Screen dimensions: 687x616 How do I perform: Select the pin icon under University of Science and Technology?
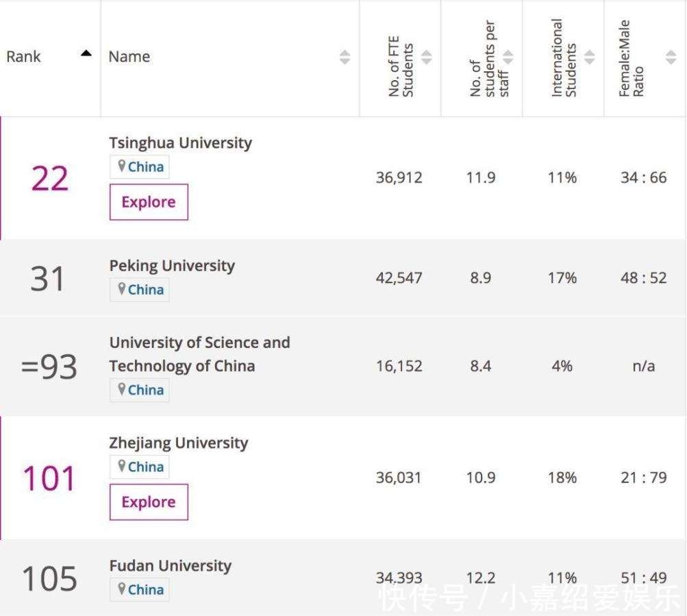[123, 389]
